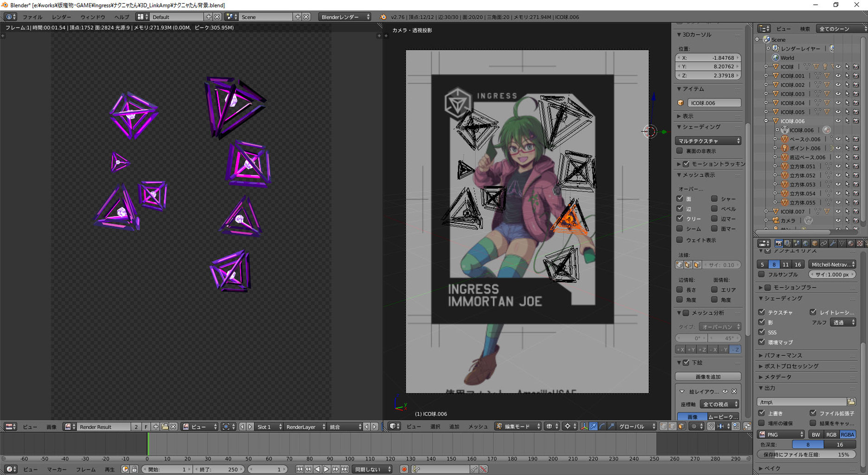Open the Texture properties checker icon

coord(860,243)
